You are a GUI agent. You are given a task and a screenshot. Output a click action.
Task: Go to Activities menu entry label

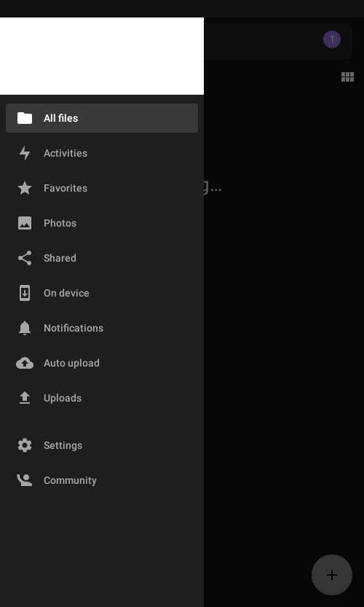(x=66, y=153)
